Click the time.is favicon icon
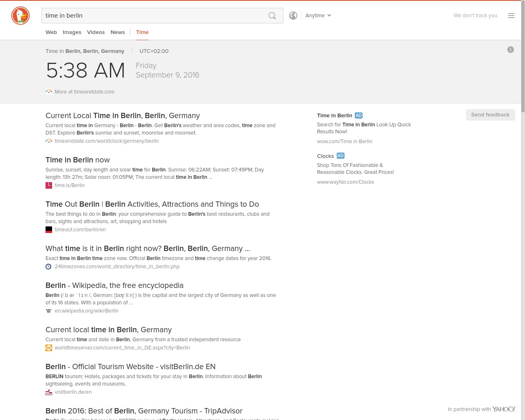 (x=49, y=185)
